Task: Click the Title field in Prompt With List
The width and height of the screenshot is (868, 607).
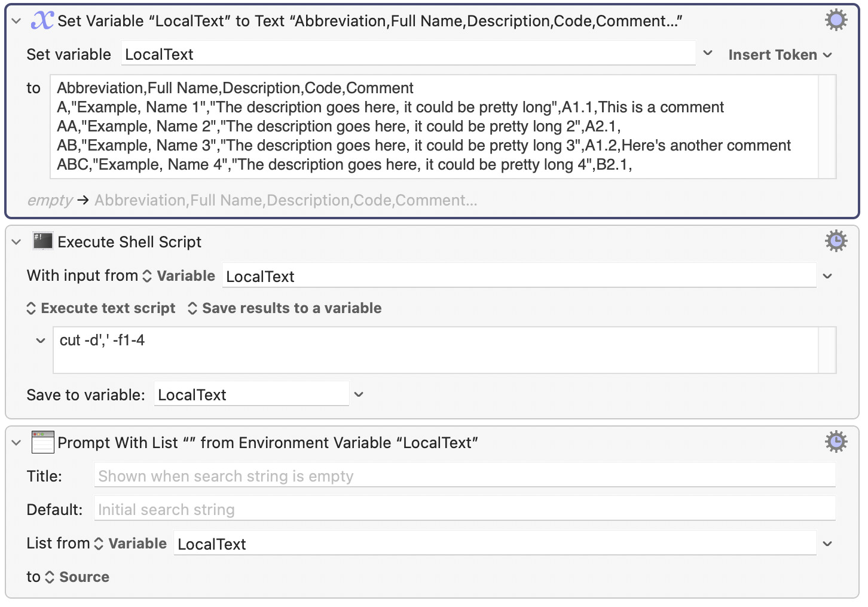Action: point(464,476)
